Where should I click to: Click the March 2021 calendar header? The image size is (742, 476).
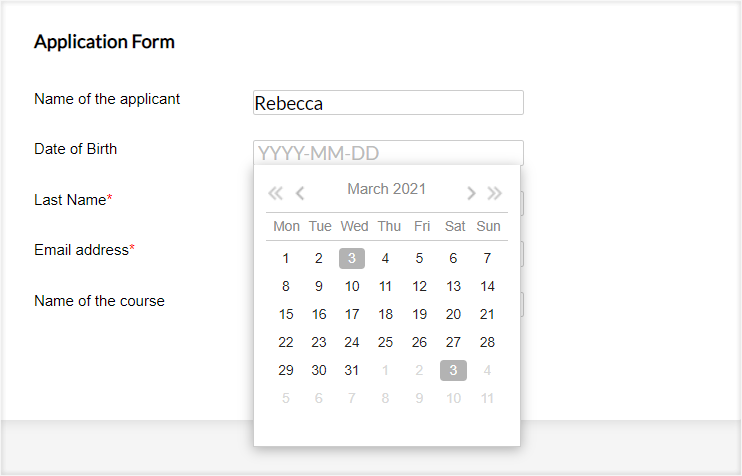[386, 189]
